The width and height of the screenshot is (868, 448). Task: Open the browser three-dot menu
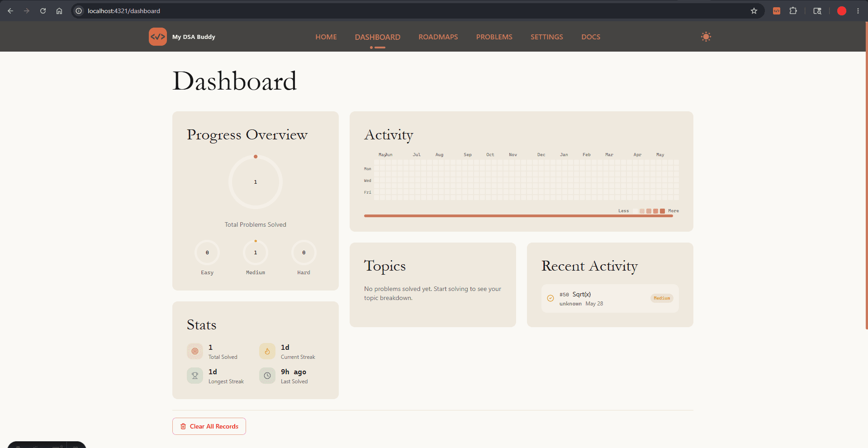pyautogui.click(x=858, y=11)
